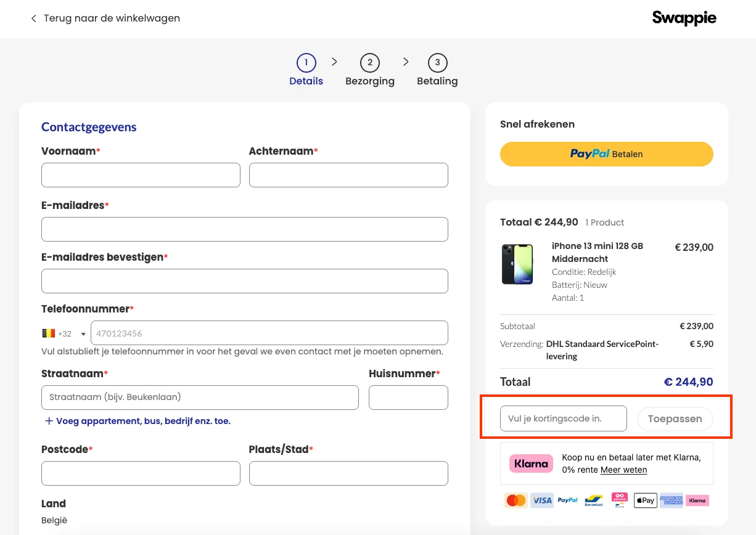
Task: Click the Bancontact payment icon
Action: [x=594, y=500]
